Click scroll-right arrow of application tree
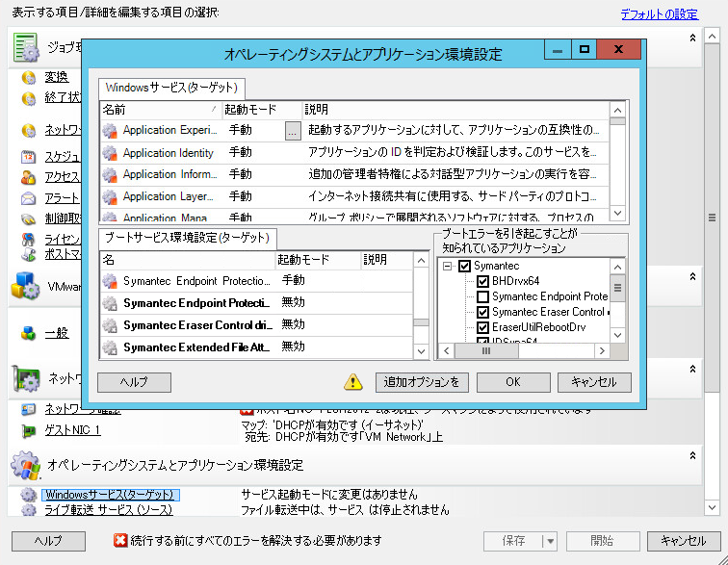Image resolution: width=728 pixels, height=565 pixels. point(602,351)
